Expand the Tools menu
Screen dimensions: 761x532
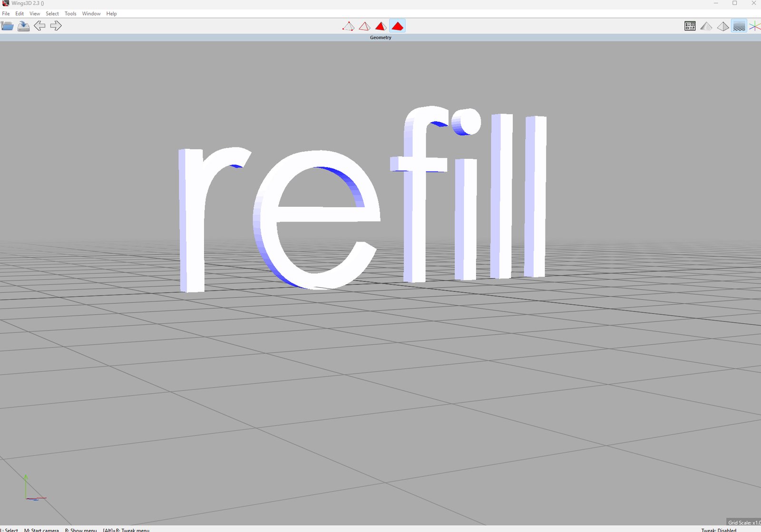70,14
